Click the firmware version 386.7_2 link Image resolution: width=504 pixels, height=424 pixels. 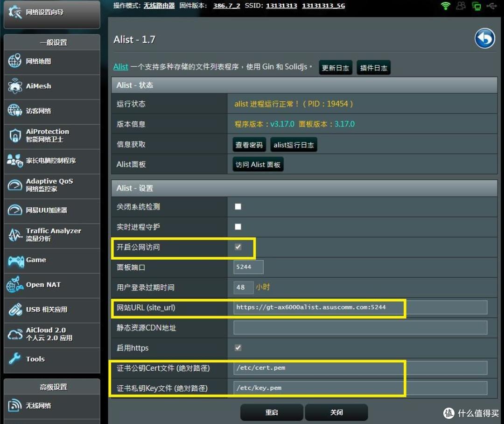point(227,6)
